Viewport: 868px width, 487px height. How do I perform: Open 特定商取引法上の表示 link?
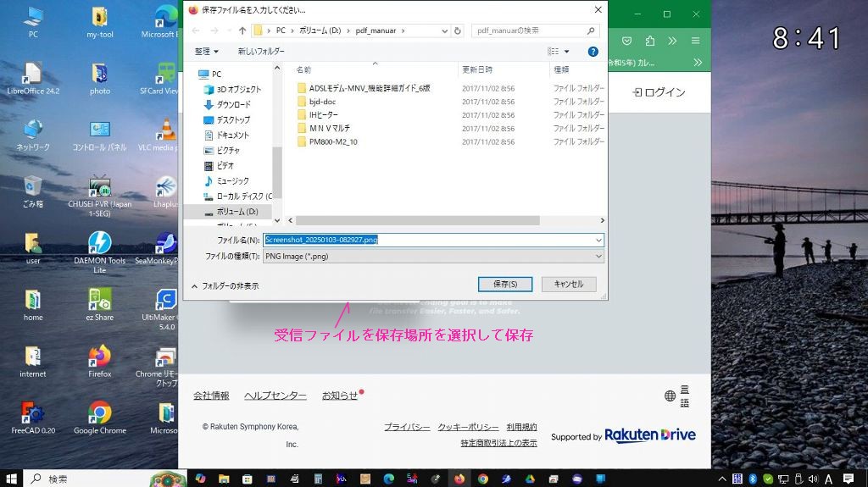tap(498, 443)
